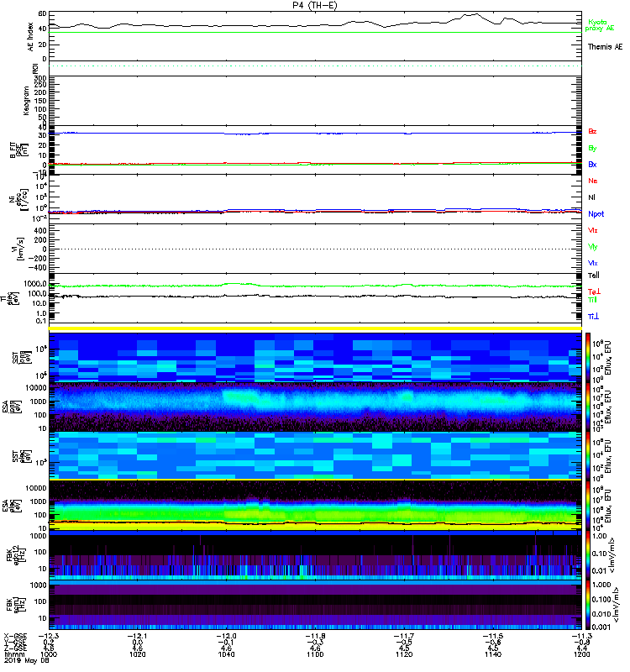630x672 pixels.
Task: Click the X-GSE value "-11.5"
Action: click(x=493, y=636)
